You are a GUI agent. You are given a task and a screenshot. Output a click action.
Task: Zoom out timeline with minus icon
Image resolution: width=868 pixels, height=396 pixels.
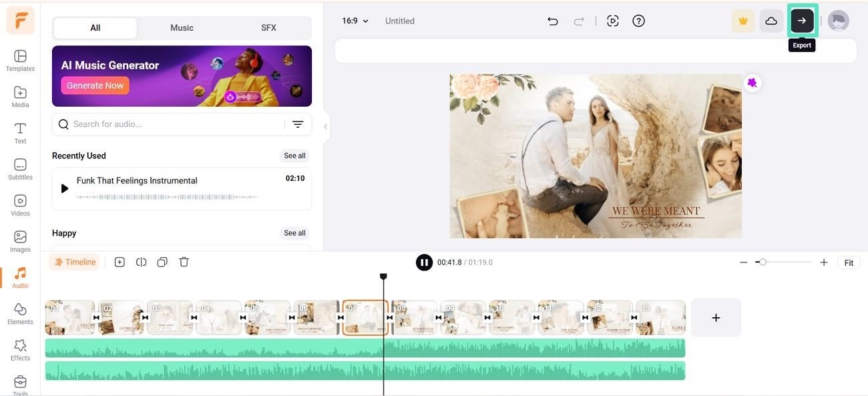(x=743, y=262)
